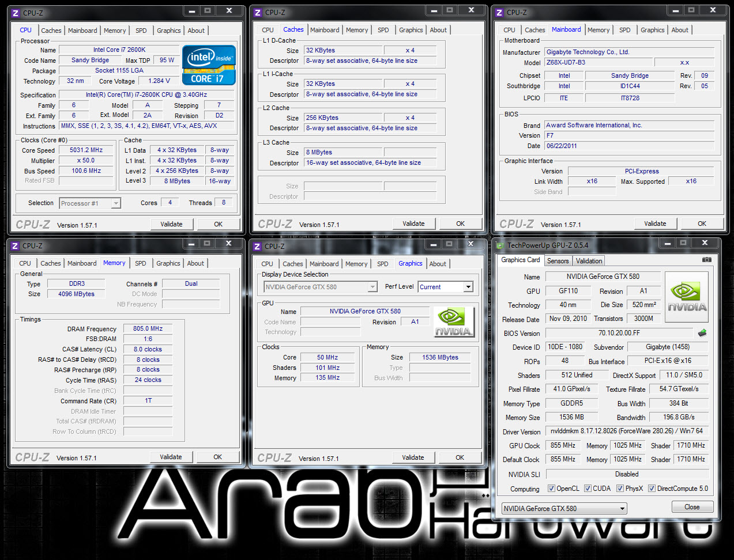This screenshot has height=560, width=734.
Task: Click the mainboard model Z68X-UD7-B3
Action: click(x=598, y=62)
